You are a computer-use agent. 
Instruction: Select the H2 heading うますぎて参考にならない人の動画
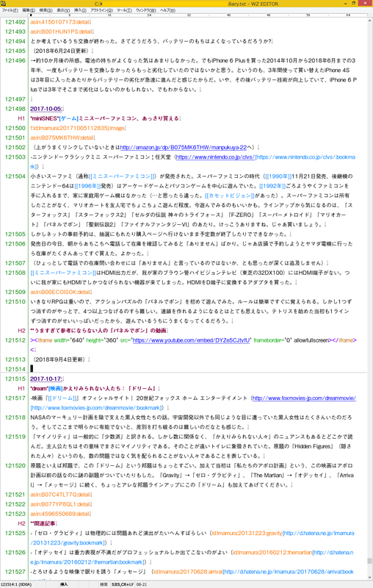click(x=99, y=331)
